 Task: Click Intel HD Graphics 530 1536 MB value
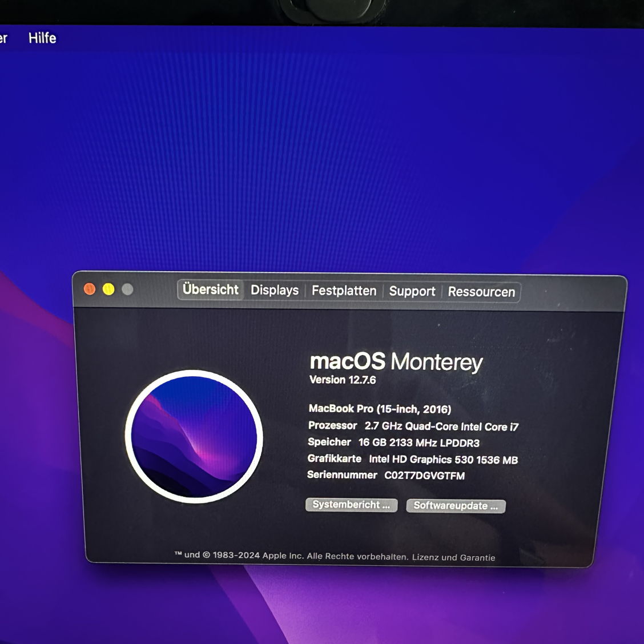coord(443,459)
